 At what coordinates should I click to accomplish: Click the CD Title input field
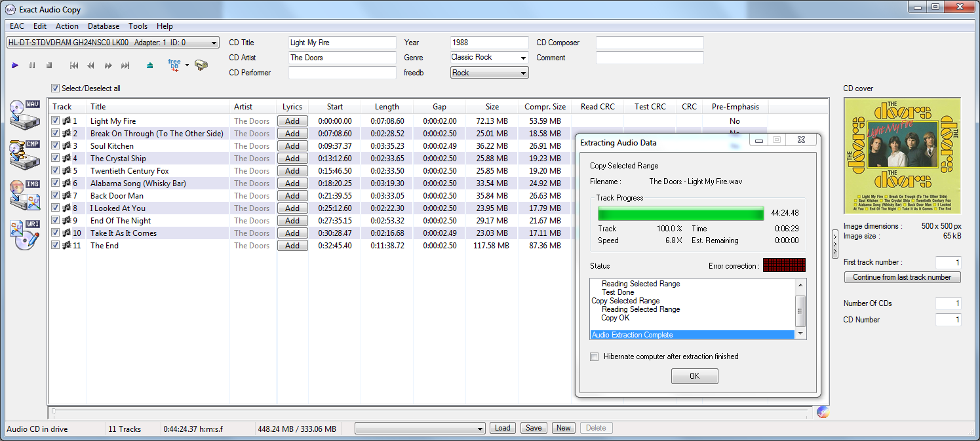point(342,43)
